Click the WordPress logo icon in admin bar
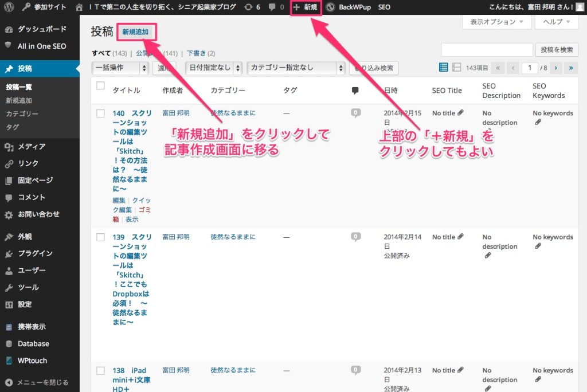This screenshot has width=587, height=392. tap(9, 7)
